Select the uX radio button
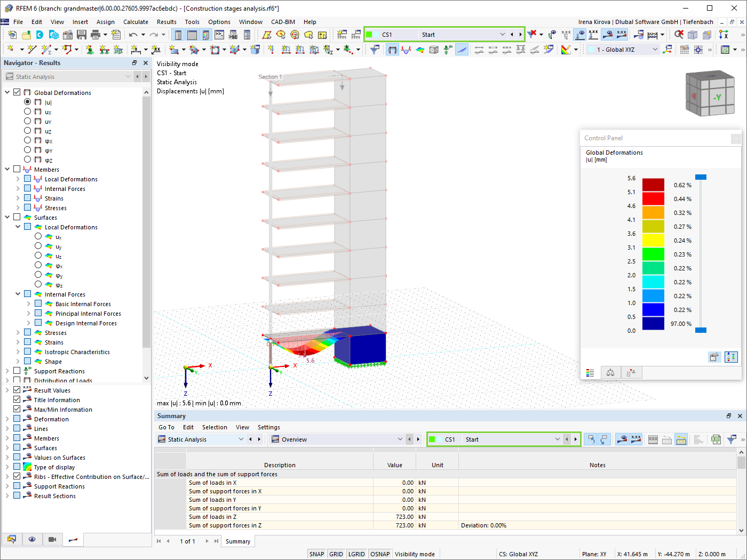747x560 pixels. (27, 111)
